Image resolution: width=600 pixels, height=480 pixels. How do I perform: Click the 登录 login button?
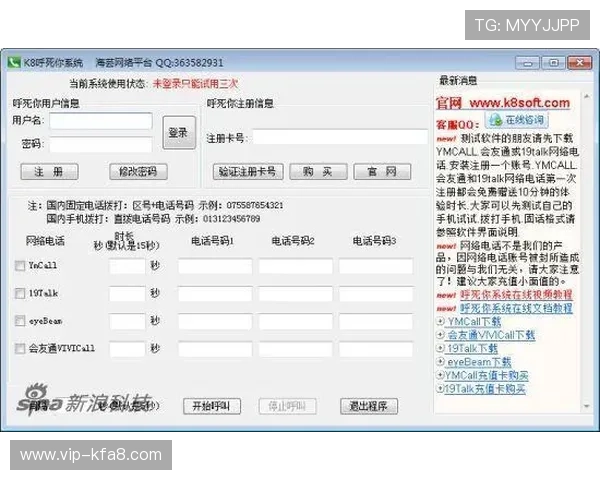tap(179, 133)
